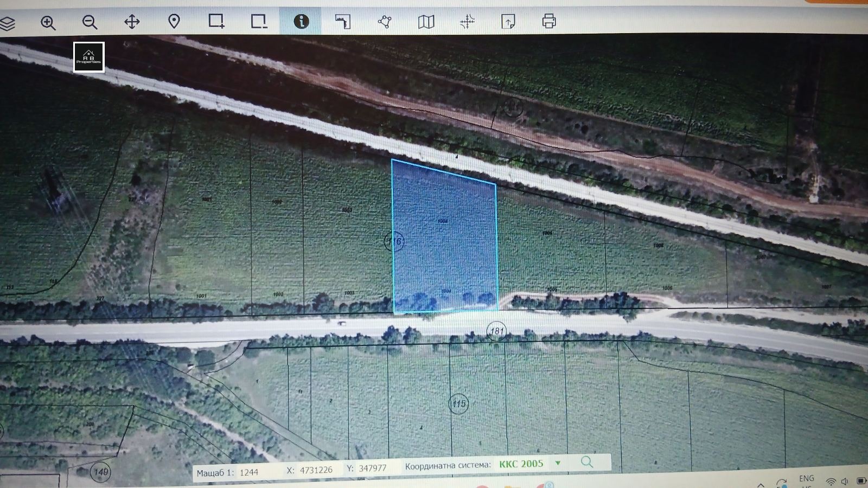Screen dimensions: 868x488
Task: Toggle the info identify tool
Action: point(301,21)
